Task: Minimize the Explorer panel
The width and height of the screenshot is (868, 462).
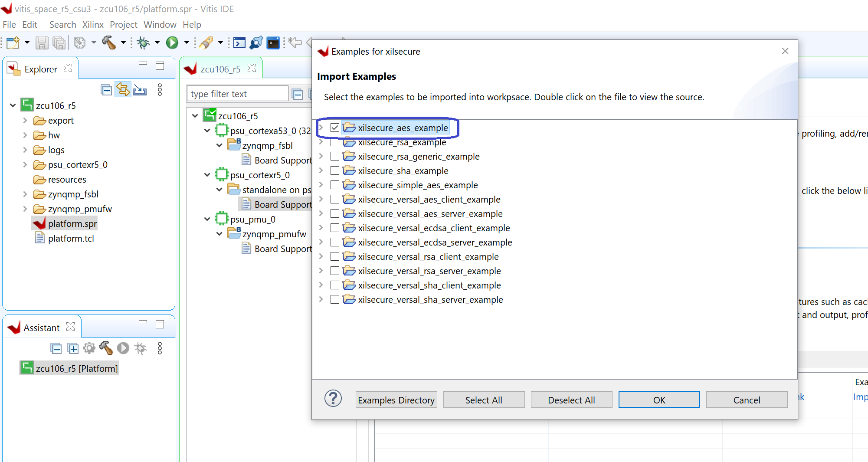Action: [143, 64]
